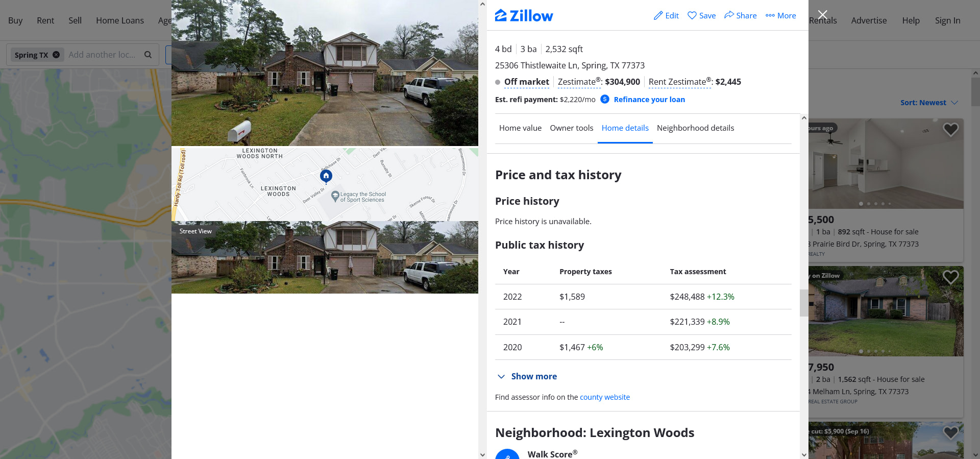Favorite the Prairie Bird Dr listing

click(x=950, y=130)
